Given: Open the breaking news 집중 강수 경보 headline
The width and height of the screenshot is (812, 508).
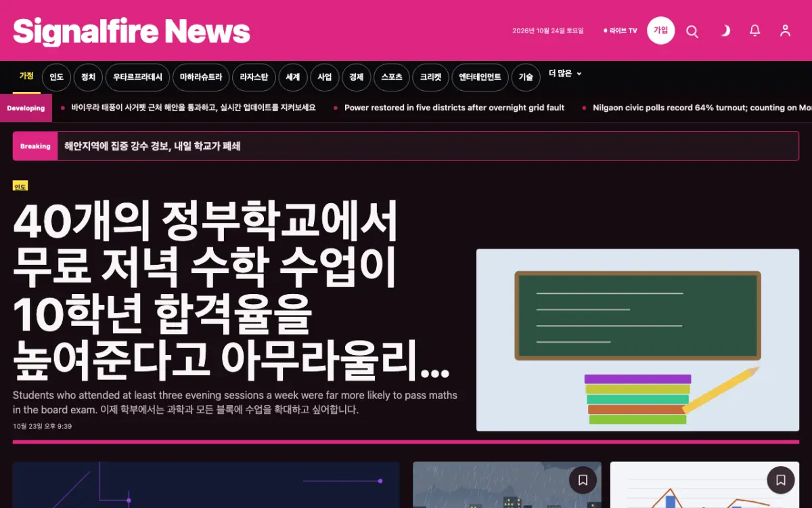Looking at the screenshot, I should point(152,146).
